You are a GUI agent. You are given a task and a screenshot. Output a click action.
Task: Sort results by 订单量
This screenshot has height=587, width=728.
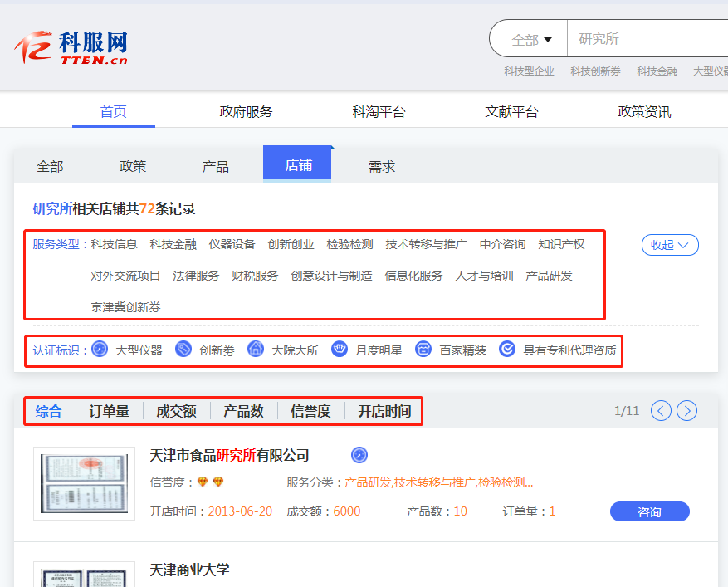click(109, 411)
